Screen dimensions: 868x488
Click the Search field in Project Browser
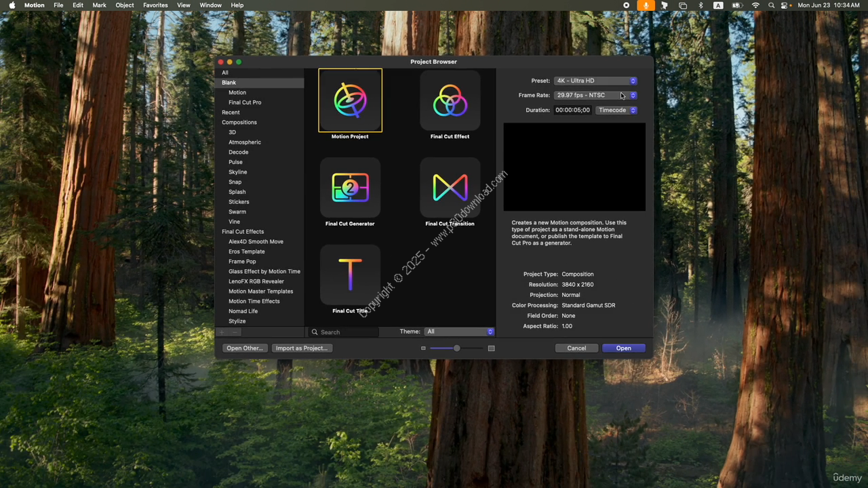[x=343, y=332]
